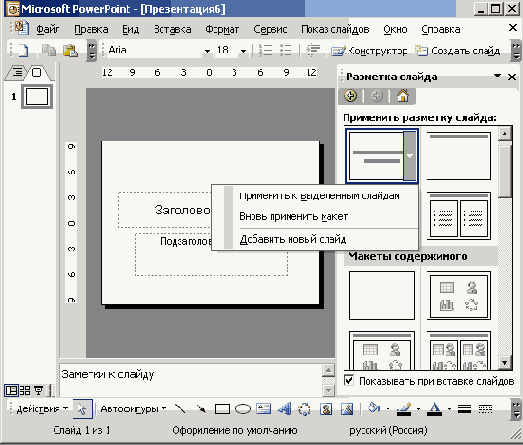Click Создать слайд button
This screenshot has height=445, width=523.
[457, 51]
